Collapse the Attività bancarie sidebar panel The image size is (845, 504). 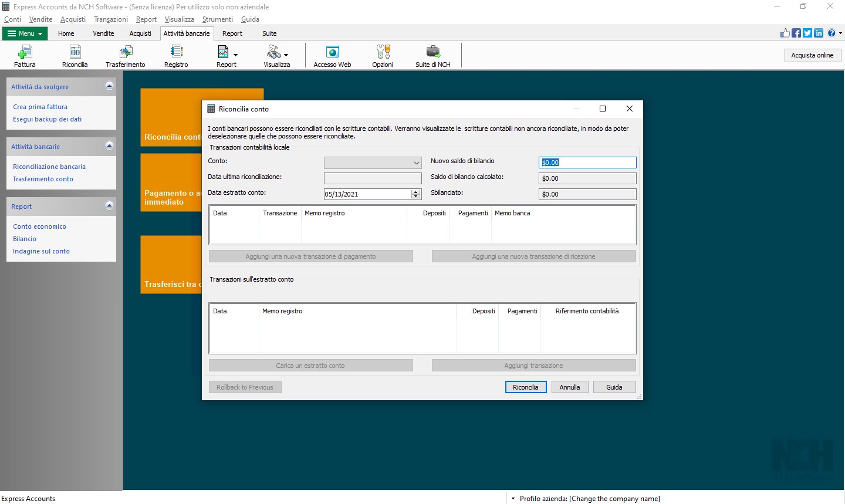click(109, 146)
